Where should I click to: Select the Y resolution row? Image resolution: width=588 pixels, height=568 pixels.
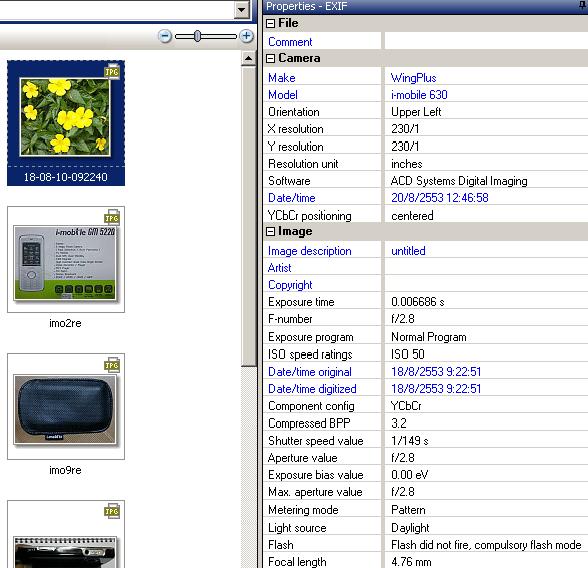[426, 146]
